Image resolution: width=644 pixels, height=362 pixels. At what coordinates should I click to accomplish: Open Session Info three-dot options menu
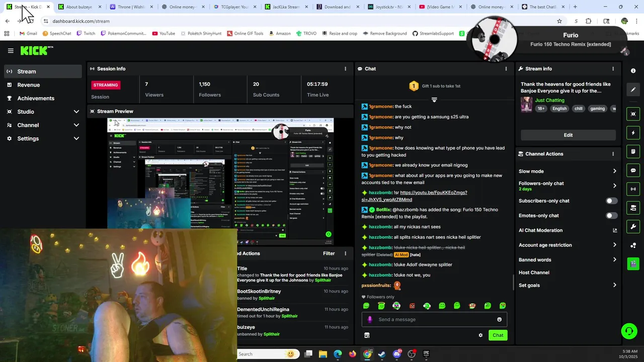coord(345,69)
